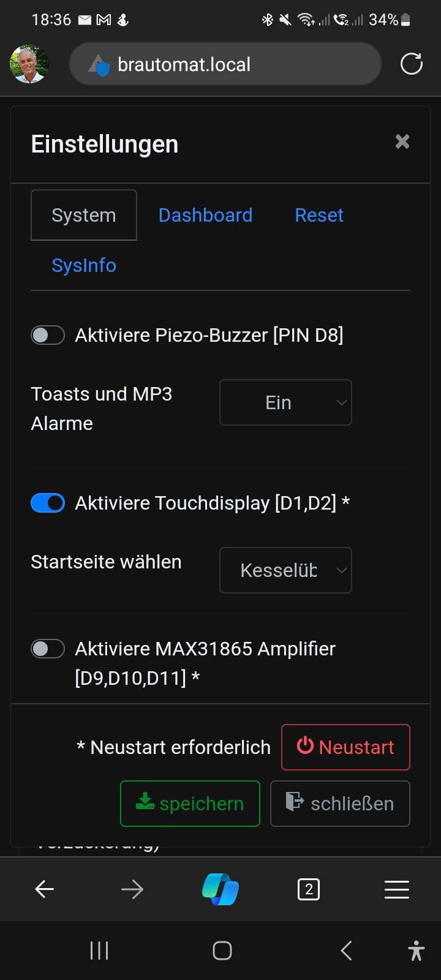Disable the Touchdisplay toggle
This screenshot has width=441, height=980.
tap(48, 503)
